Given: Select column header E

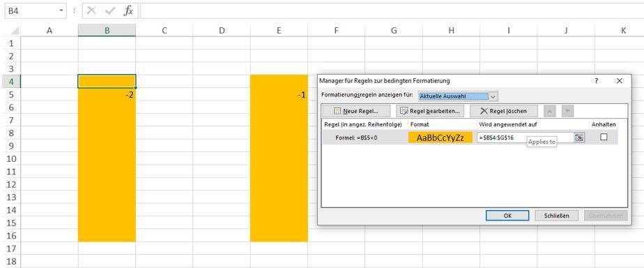Looking at the screenshot, I should (x=279, y=31).
